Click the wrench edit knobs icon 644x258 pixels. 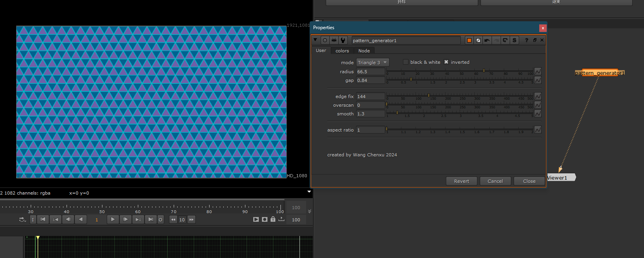pyautogui.click(x=343, y=40)
